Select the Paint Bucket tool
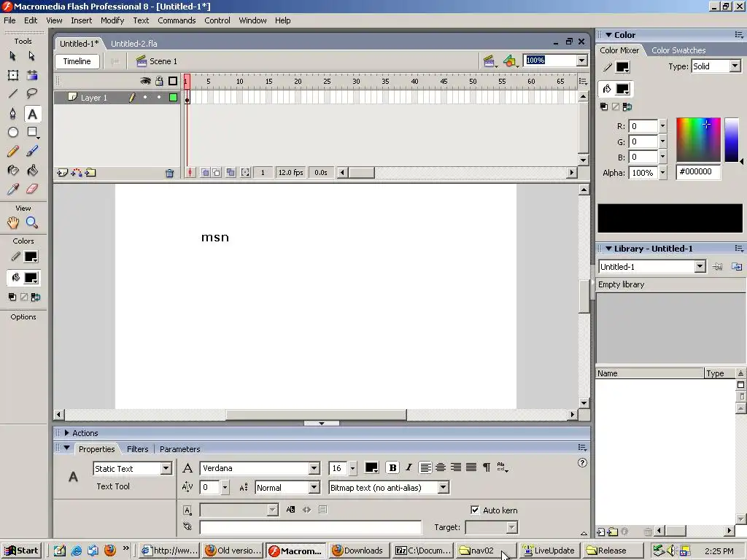This screenshot has height=560, width=747. (32, 170)
